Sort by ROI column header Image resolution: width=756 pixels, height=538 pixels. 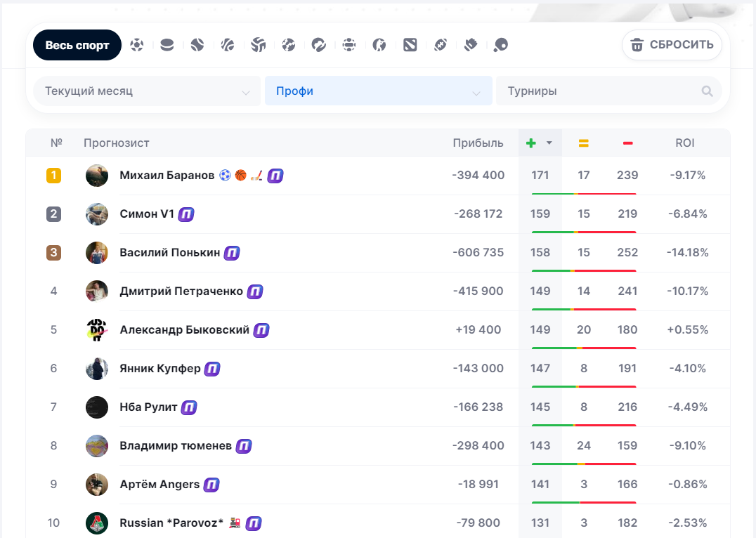point(684,143)
